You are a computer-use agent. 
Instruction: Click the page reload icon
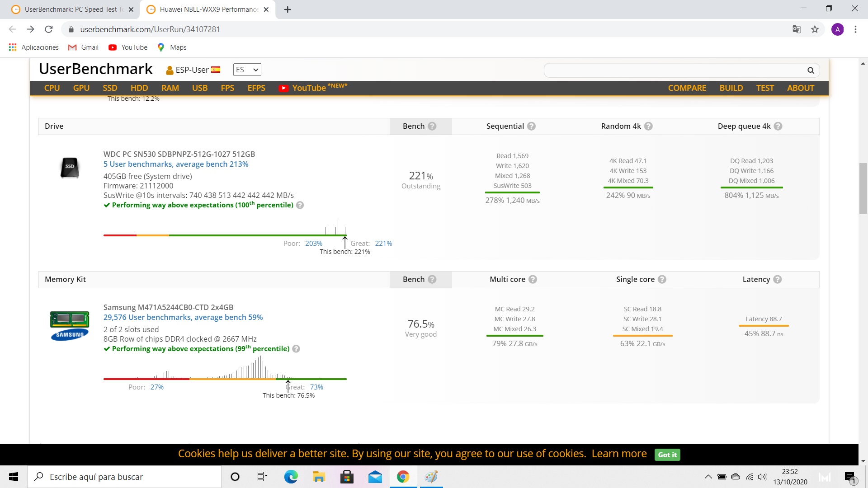(48, 29)
